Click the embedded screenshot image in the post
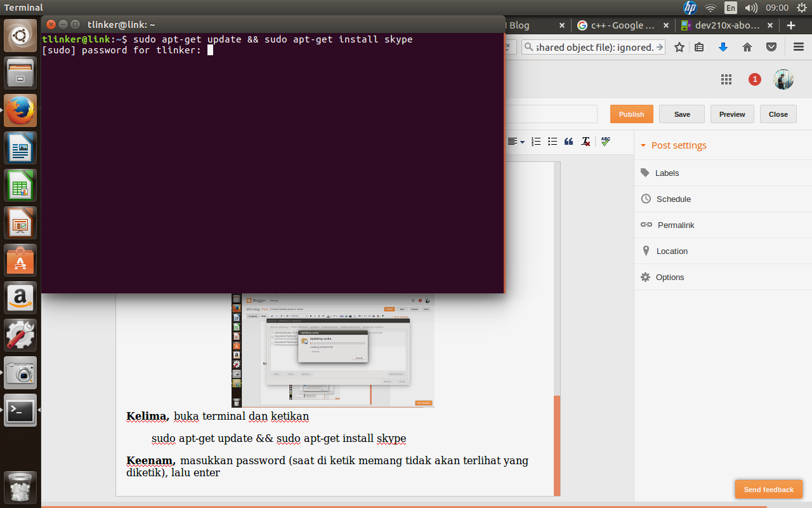The width and height of the screenshot is (812, 508). coord(332,350)
